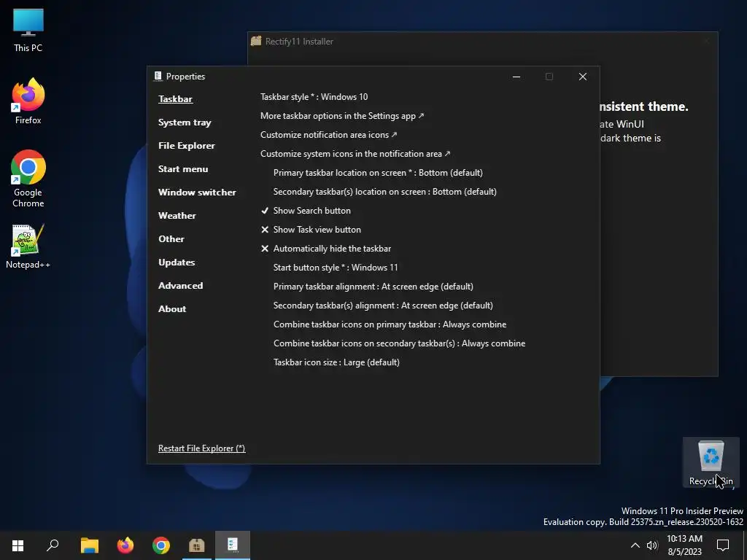
Task: Click Restart File Explorer link
Action: pos(201,448)
